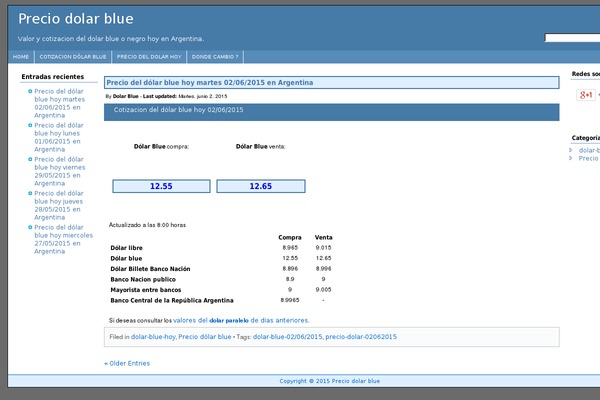Click bullet icon beside jueves 28/05/2015 entry
Image resolution: width=600 pixels, height=400 pixels.
pos(30,193)
